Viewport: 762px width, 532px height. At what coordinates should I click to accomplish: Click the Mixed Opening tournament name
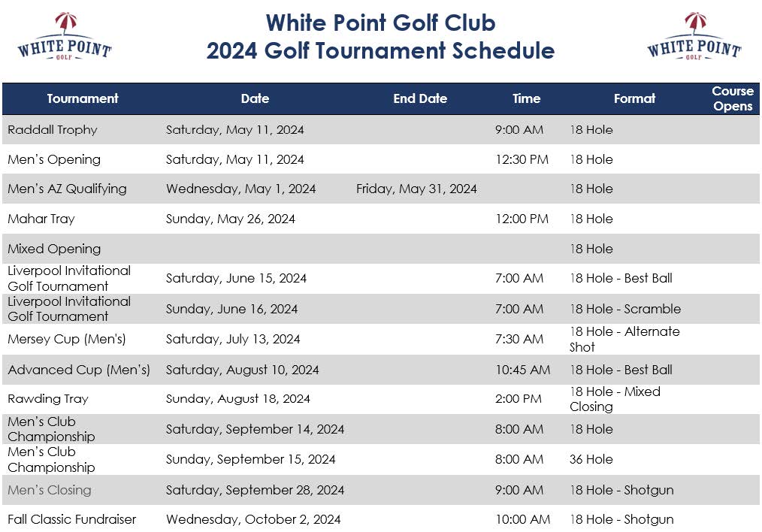click(x=54, y=249)
